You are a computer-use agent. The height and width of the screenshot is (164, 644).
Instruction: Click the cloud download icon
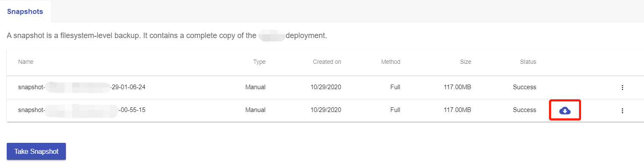[x=565, y=111]
